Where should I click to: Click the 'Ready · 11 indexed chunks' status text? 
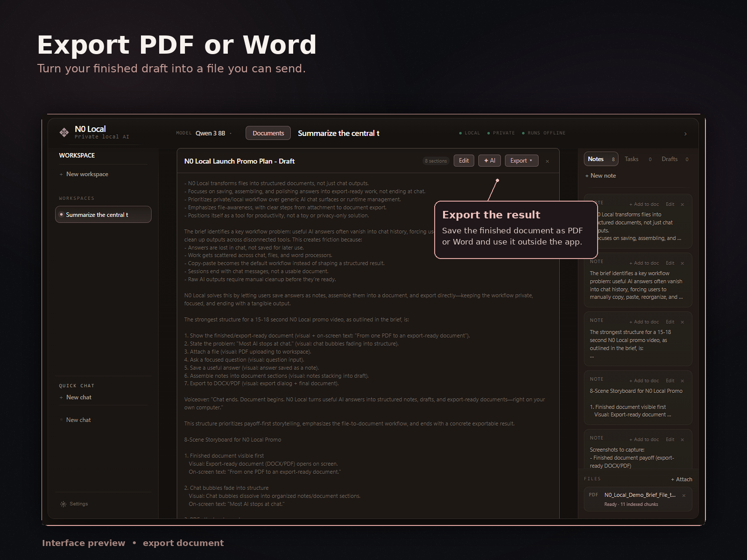click(x=631, y=504)
